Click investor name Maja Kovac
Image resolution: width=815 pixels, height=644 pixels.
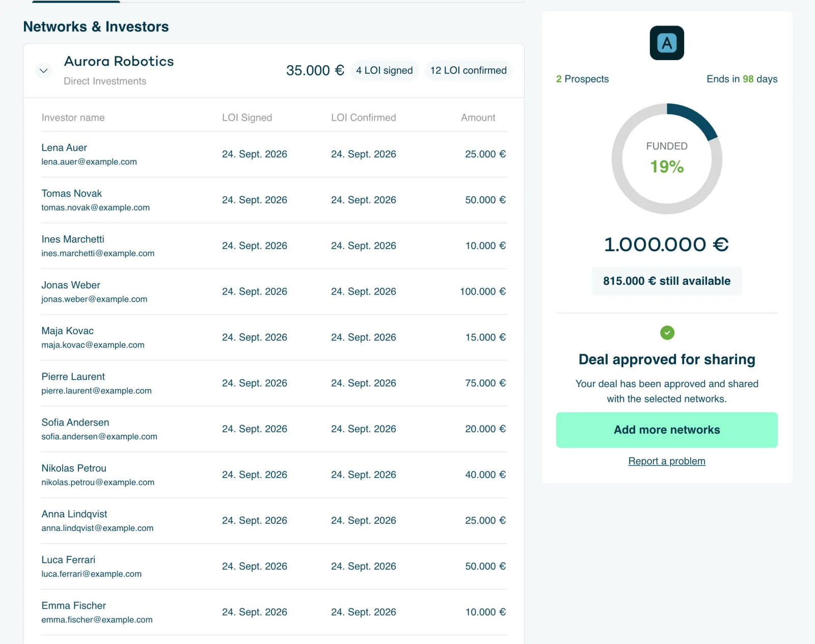pos(68,331)
